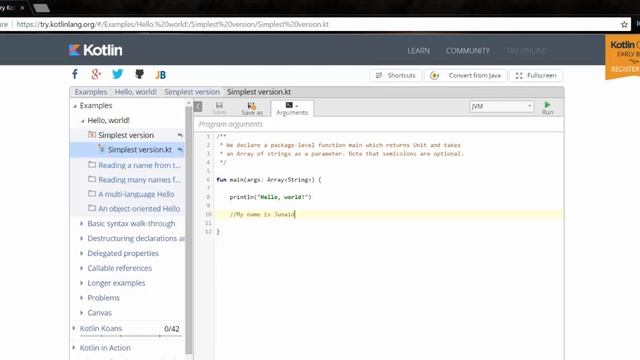Open the Google Plus share icon

pos(96,74)
